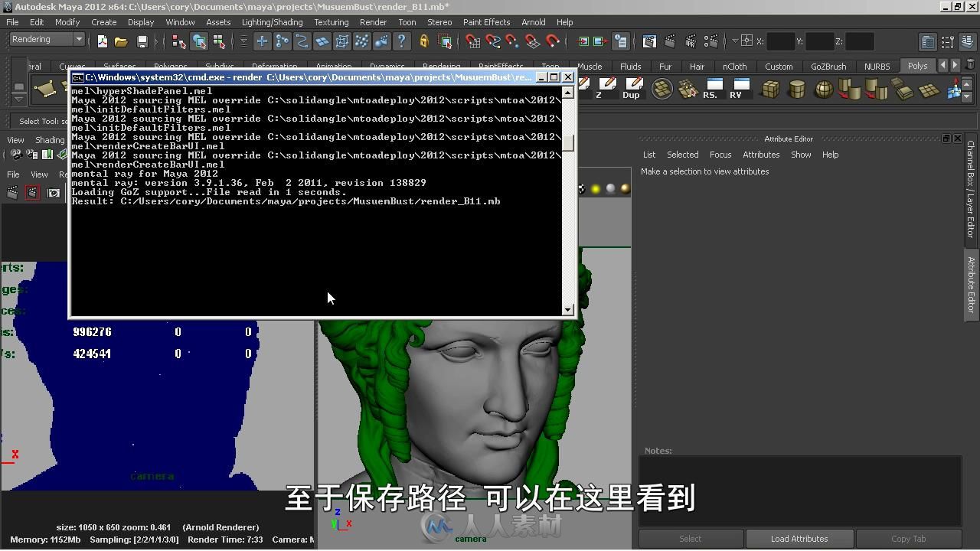Image resolution: width=980 pixels, height=551 pixels.
Task: Click Load Attributes button
Action: (x=799, y=539)
